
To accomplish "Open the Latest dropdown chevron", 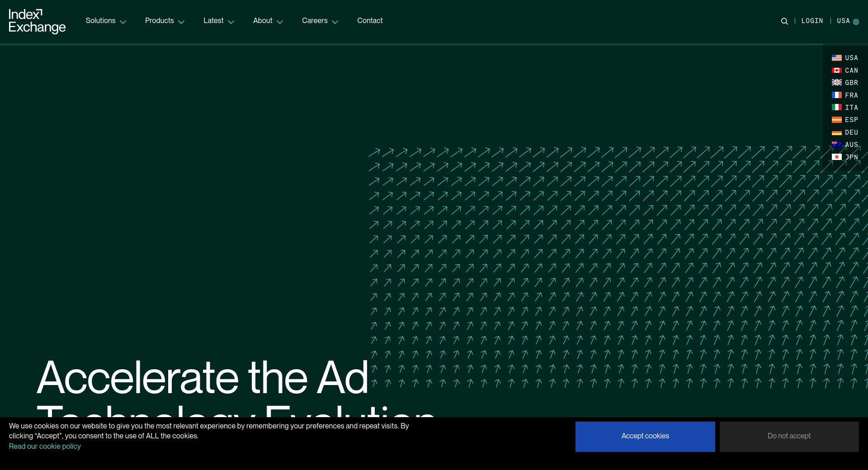I will point(231,22).
